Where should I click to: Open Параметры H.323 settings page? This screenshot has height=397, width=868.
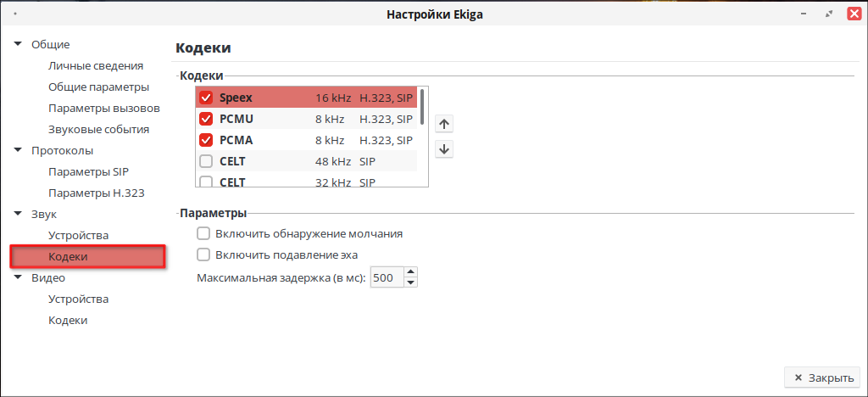tap(97, 193)
